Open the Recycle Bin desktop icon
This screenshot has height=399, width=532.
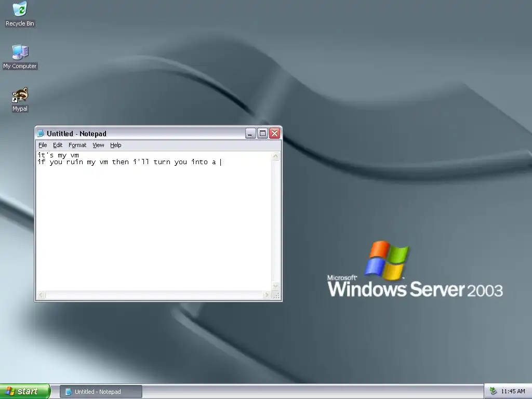[x=20, y=14]
